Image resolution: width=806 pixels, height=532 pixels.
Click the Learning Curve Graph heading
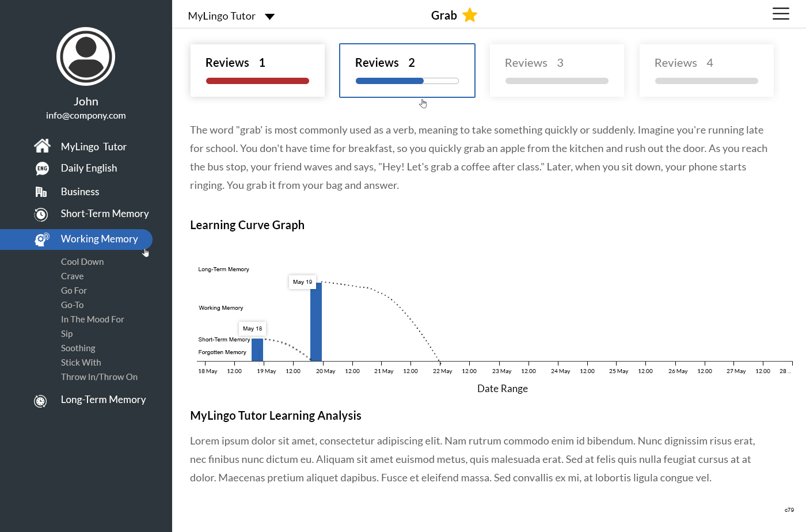[x=247, y=225]
